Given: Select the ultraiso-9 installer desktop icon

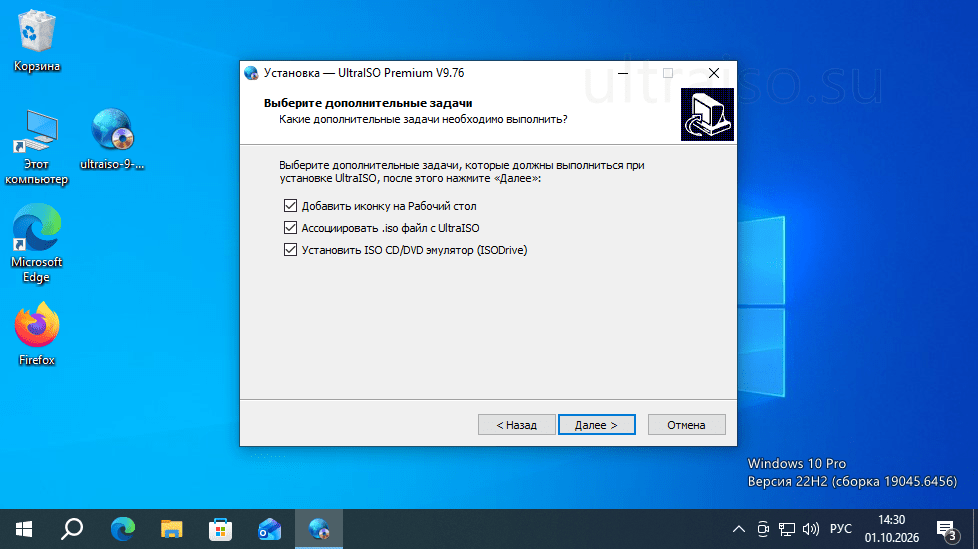Looking at the screenshot, I should coord(112,139).
